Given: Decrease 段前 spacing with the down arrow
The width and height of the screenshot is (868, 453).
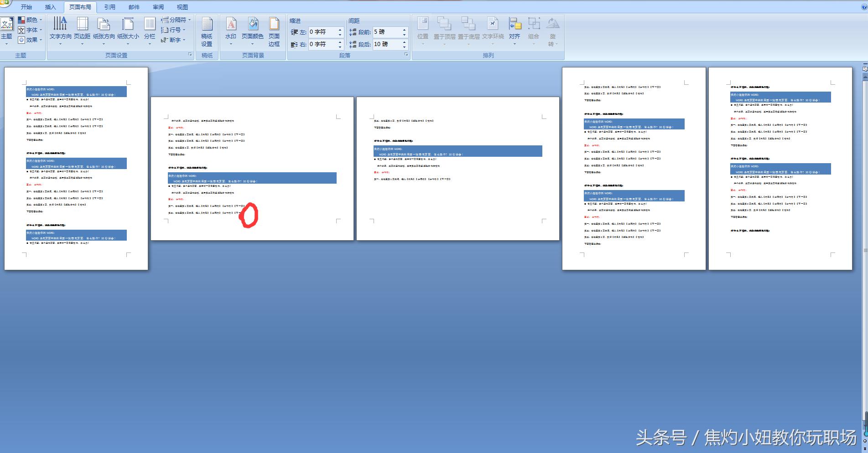Looking at the screenshot, I should tap(404, 35).
